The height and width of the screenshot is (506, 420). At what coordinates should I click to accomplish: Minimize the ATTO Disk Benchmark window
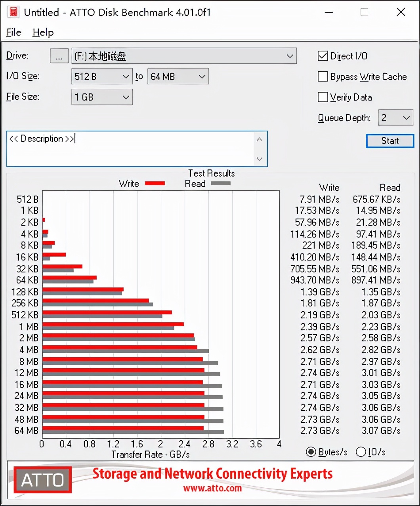[x=329, y=12]
